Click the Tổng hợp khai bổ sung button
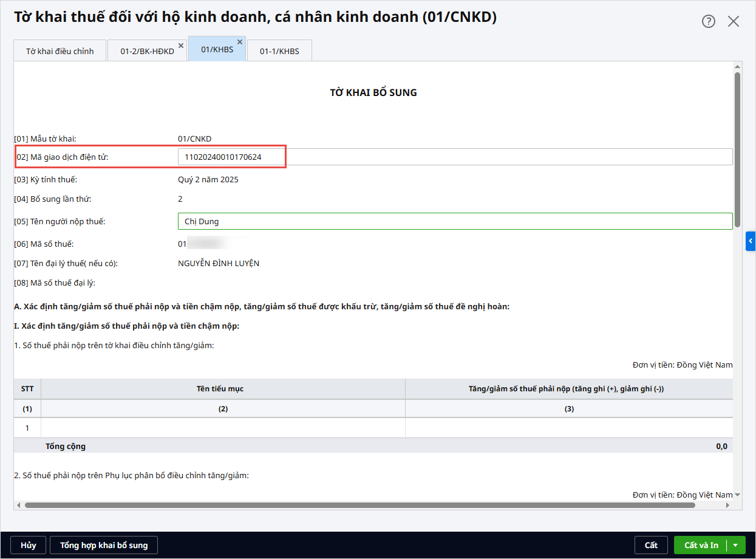 (104, 545)
